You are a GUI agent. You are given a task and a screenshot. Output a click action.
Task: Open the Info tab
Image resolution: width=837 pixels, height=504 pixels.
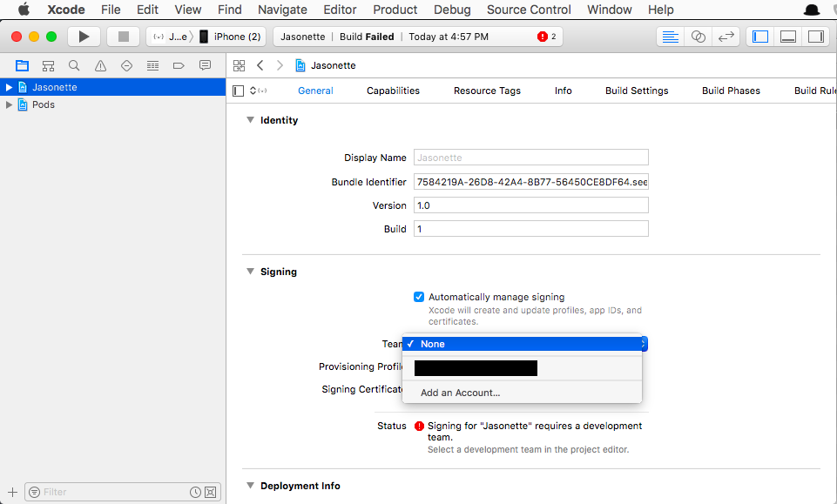click(x=564, y=91)
